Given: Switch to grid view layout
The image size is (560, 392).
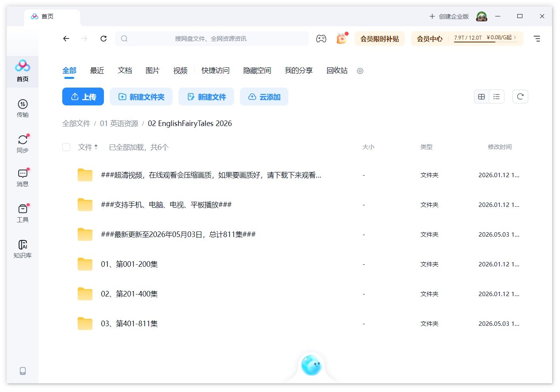Looking at the screenshot, I should [x=481, y=97].
